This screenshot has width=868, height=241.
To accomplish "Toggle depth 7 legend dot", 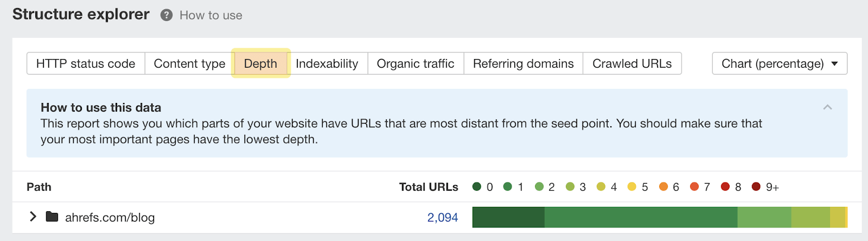I will coord(694,186).
